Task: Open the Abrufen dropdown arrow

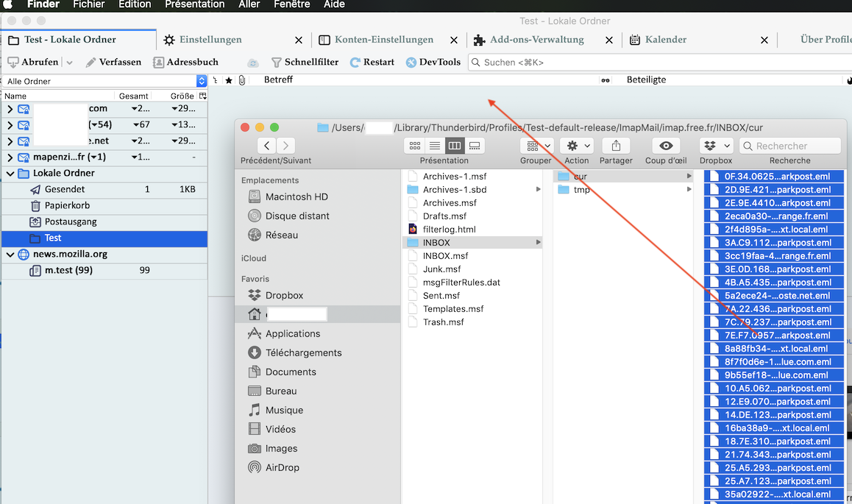Action: pyautogui.click(x=70, y=63)
